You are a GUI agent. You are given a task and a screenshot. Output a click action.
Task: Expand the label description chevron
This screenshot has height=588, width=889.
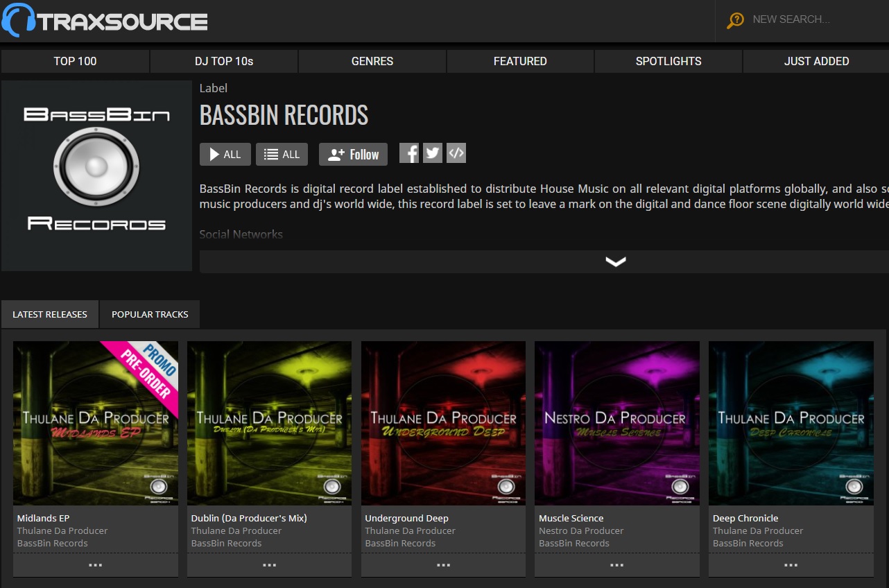pos(616,261)
